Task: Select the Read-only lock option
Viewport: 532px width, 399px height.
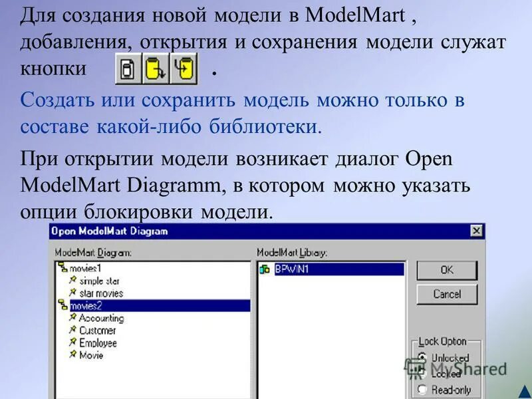Action: (x=422, y=389)
